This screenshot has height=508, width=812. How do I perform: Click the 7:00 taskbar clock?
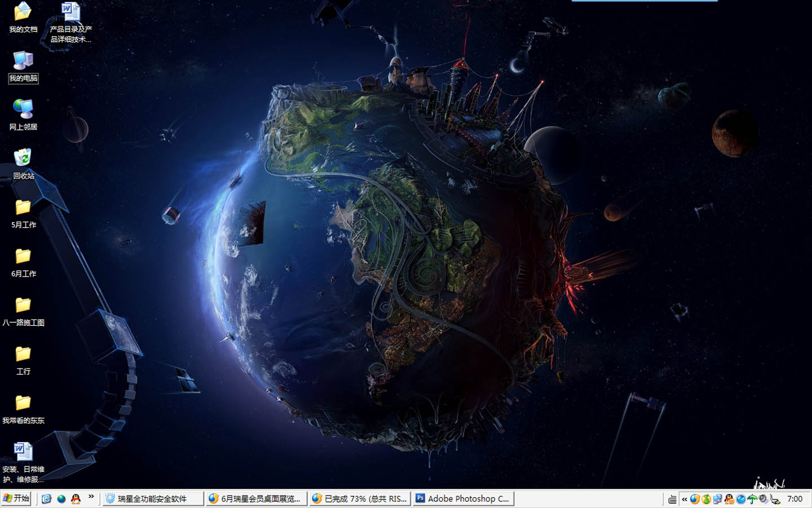[x=795, y=499]
